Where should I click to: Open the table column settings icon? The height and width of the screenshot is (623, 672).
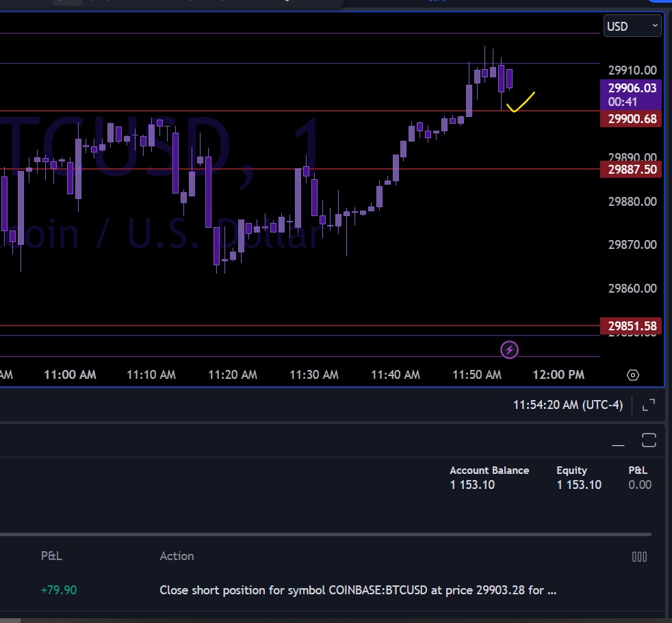pos(639,557)
